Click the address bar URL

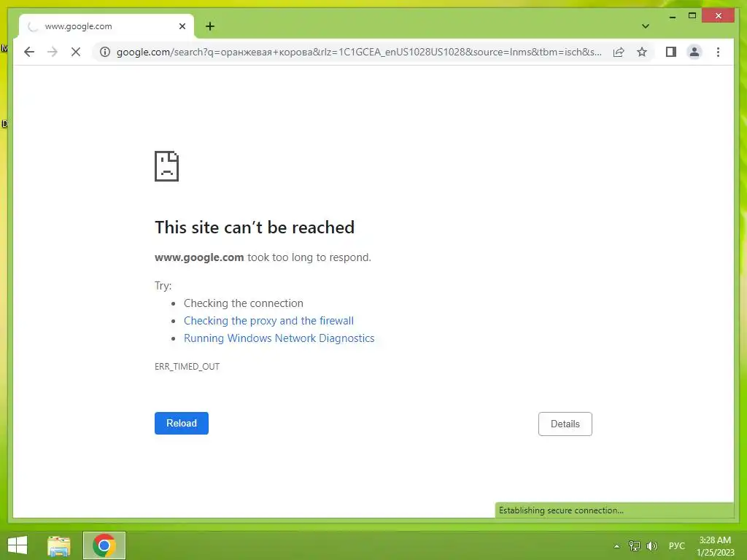tap(359, 52)
